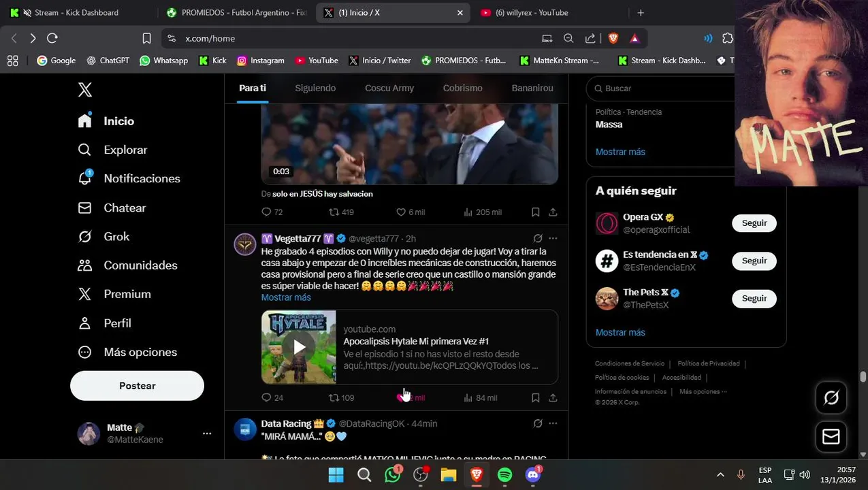Like the post with 6 mil likes
The height and width of the screenshot is (490, 868).
[x=411, y=212]
